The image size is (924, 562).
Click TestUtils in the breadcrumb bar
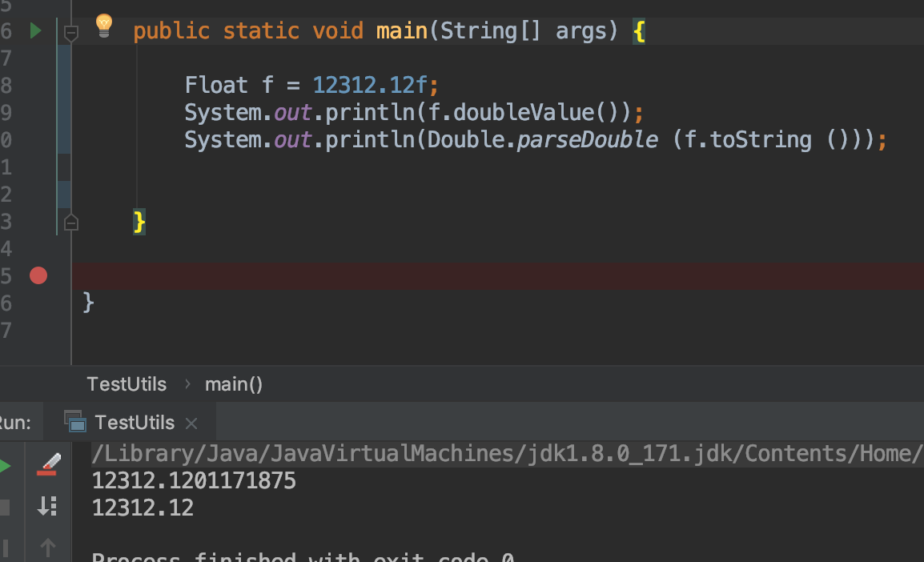pyautogui.click(x=127, y=384)
